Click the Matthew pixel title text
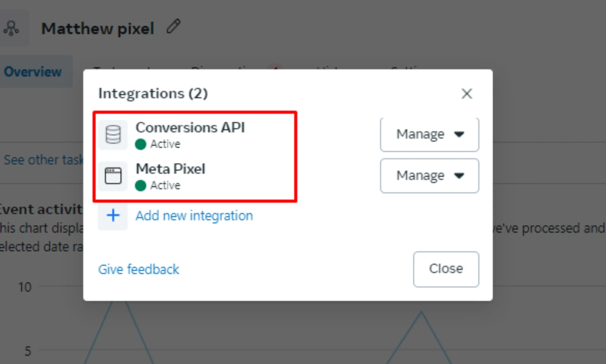Image resolution: width=606 pixels, height=364 pixels. tap(98, 29)
